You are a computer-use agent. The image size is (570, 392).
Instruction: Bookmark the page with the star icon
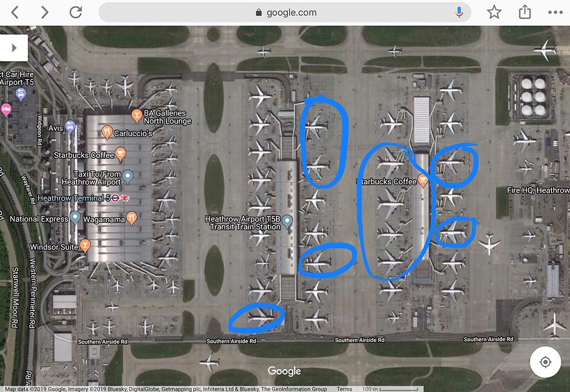click(x=494, y=13)
